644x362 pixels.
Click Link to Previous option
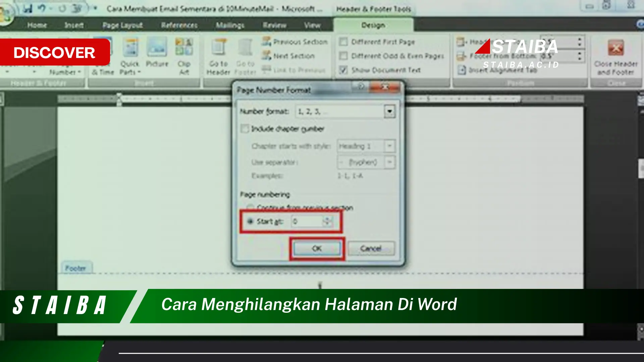(294, 70)
